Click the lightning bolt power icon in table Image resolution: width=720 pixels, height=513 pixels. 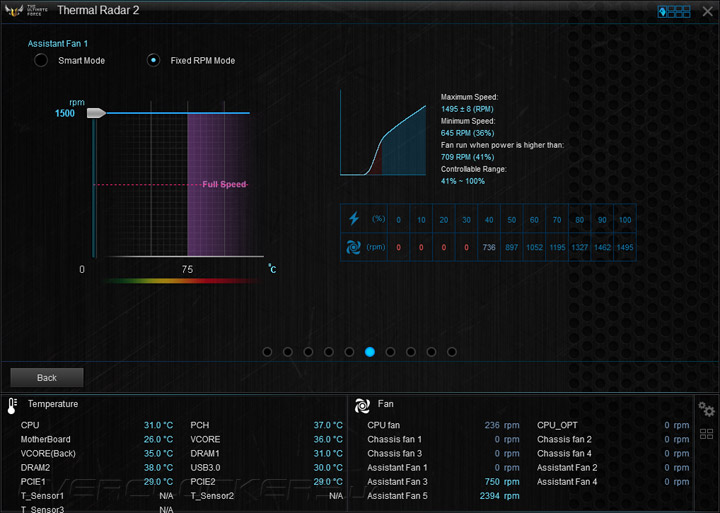point(354,218)
